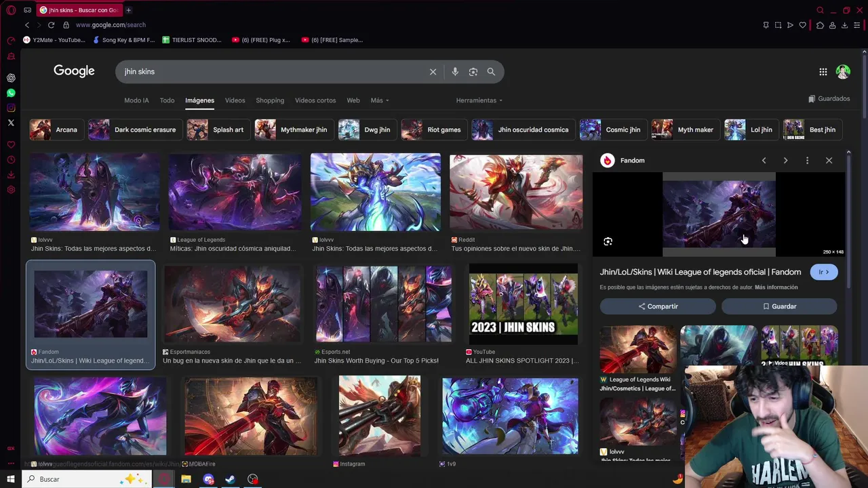This screenshot has height=488, width=868.
Task: Open sidebar settings gear icon
Action: 11,190
